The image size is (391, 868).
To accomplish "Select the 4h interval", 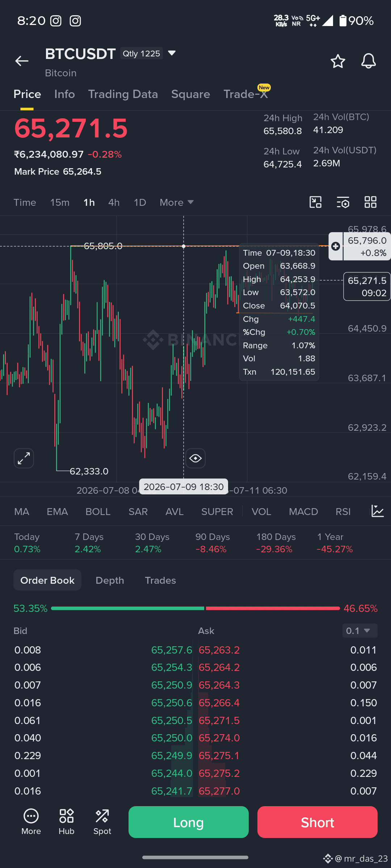I will 114,202.
